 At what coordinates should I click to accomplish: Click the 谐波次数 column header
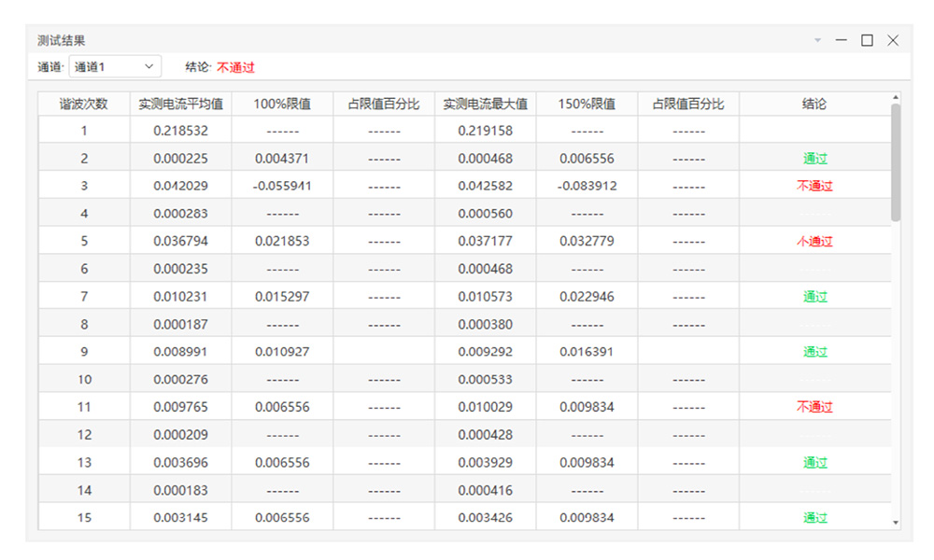pyautogui.click(x=84, y=105)
